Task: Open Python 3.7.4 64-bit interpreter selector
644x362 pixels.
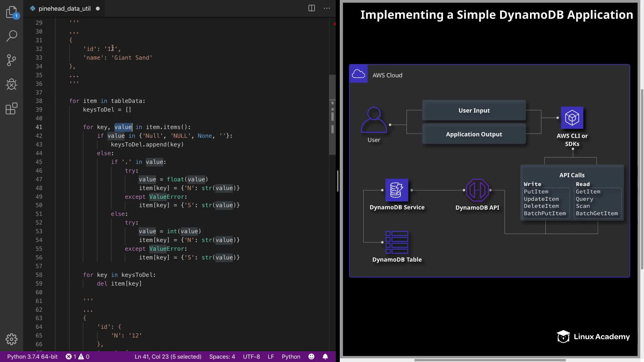Action: pos(33,357)
